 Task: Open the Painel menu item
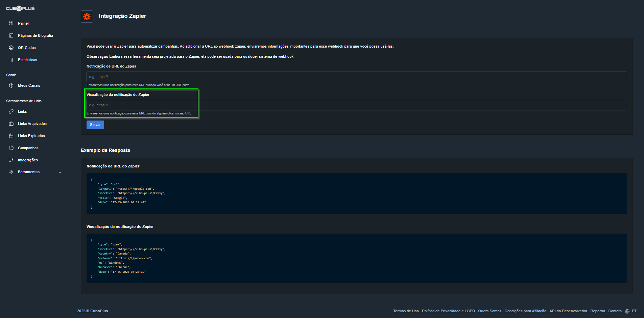(23, 23)
